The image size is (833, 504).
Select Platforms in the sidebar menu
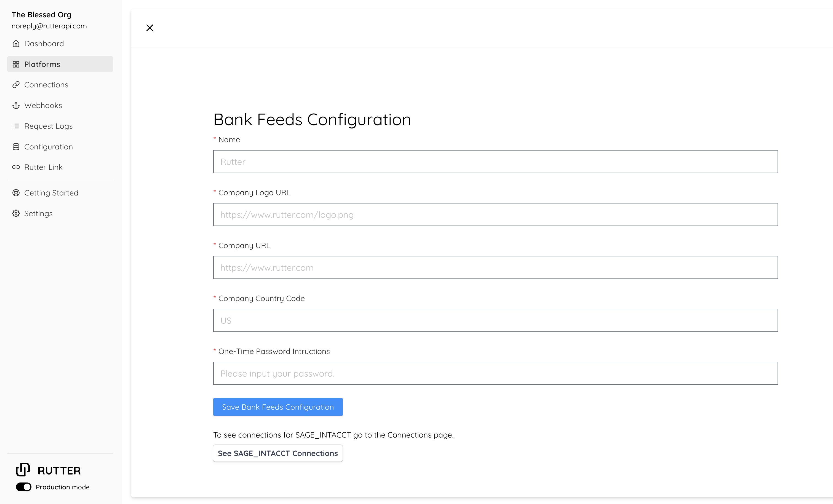42,64
